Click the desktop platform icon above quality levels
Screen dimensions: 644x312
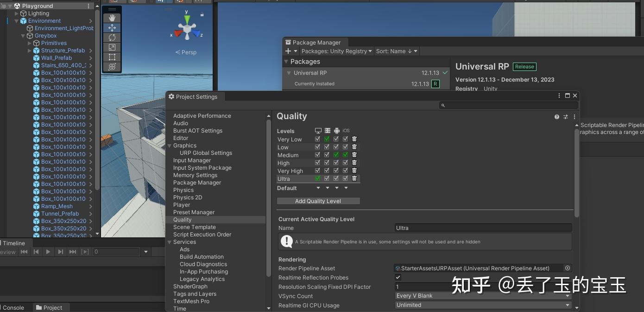point(317,130)
